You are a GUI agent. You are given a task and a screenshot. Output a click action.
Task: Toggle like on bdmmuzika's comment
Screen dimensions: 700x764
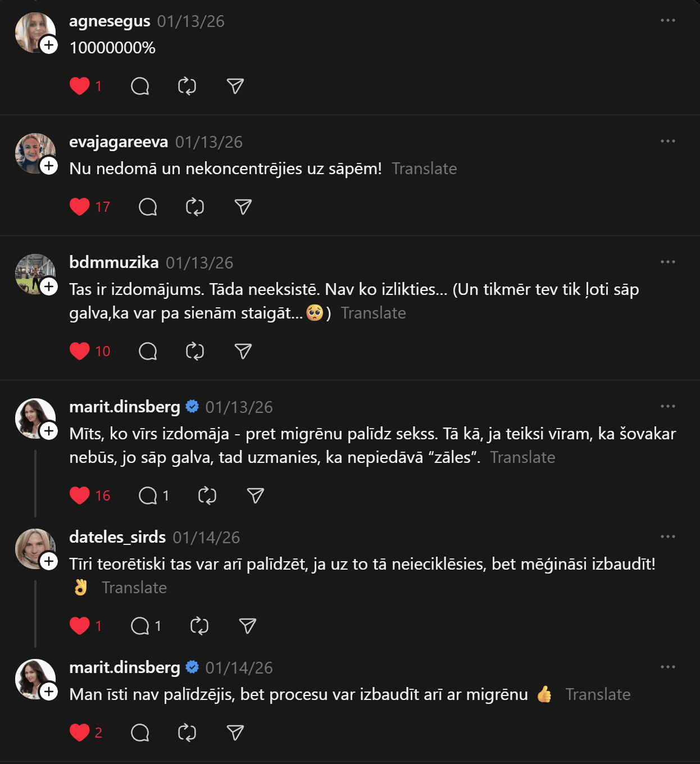pos(80,351)
